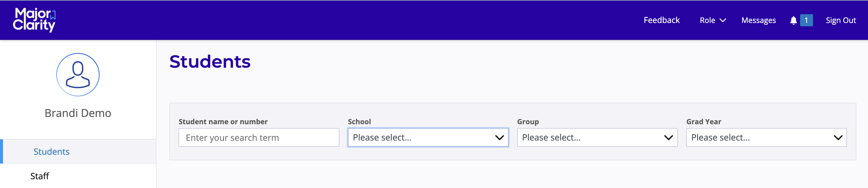This screenshot has width=868, height=188.
Task: Click the School dropdown arrow
Action: point(499,137)
